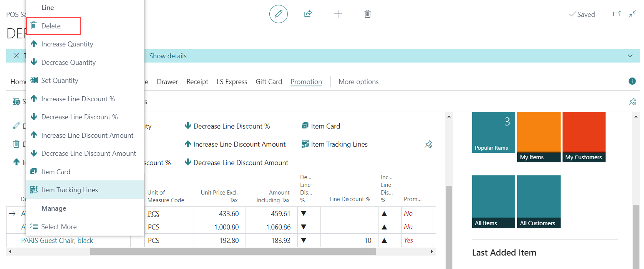Select Increase Line Discount % menu entry
The height and width of the screenshot is (269, 644).
85,99
